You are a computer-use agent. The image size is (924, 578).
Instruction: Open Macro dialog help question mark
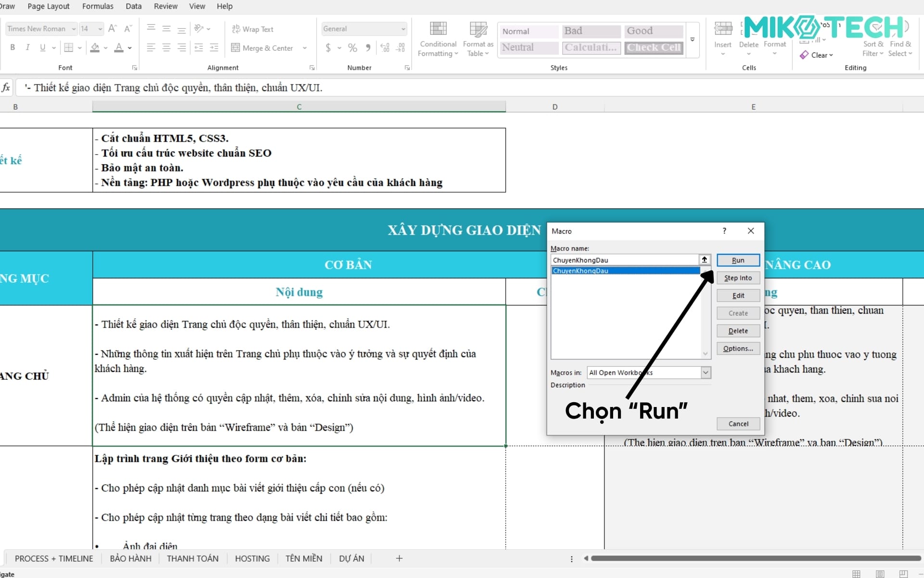pos(724,231)
